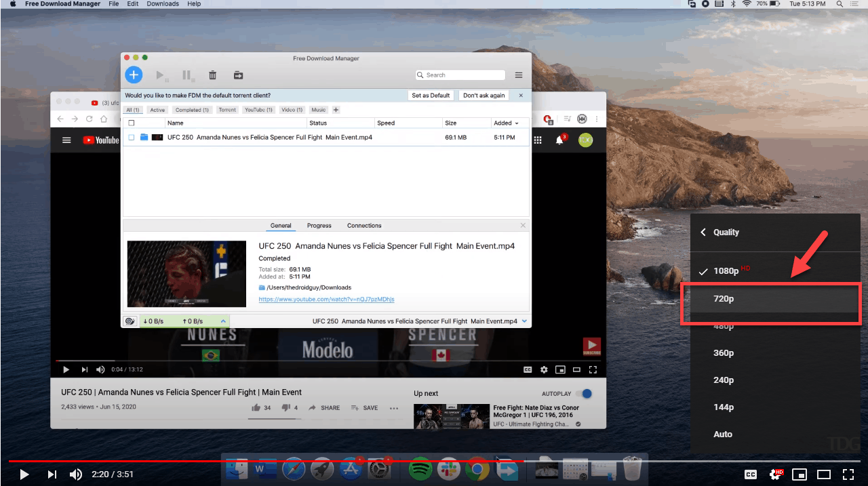Screen dimensions: 868x486
Task: Choose 360p video quality
Action: (775, 352)
